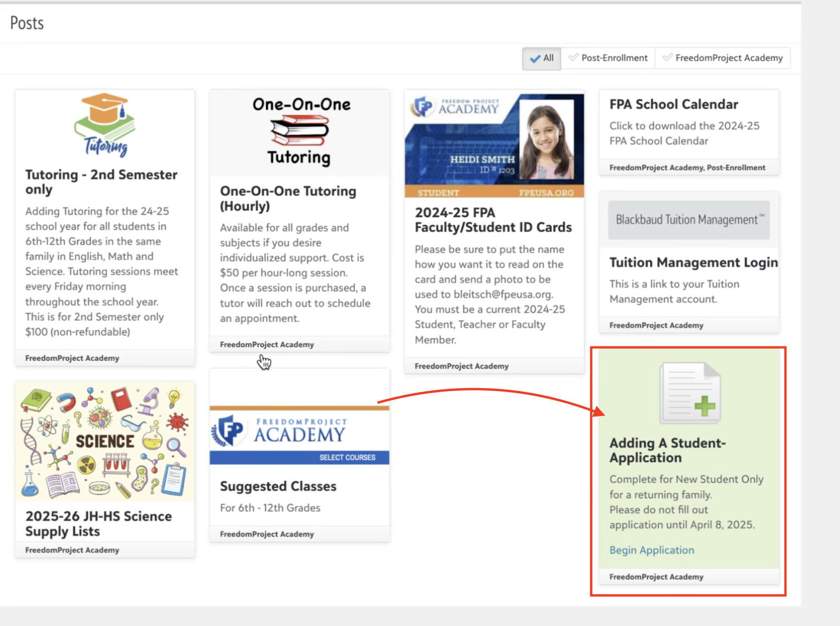Open 2024-25 FPA Faculty/Student ID Cards post
Viewport: 840px width, 626px height.
coord(493,220)
